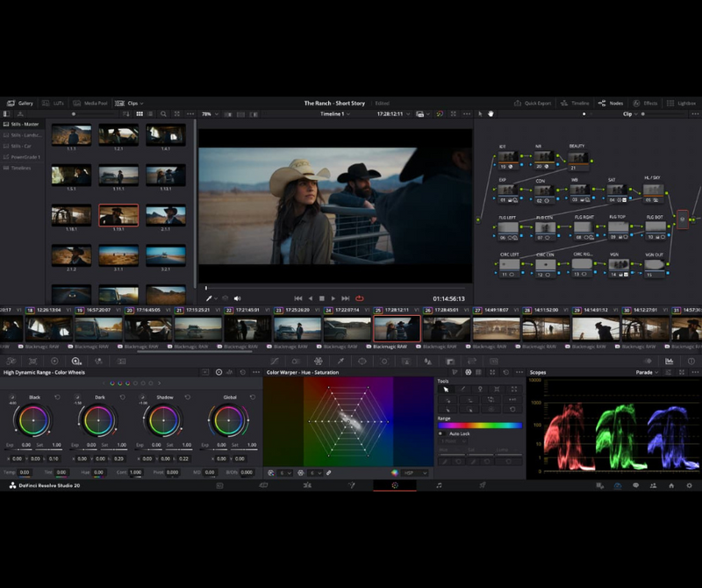Select the hand pan tool in node editor
702x588 pixels.
491,114
